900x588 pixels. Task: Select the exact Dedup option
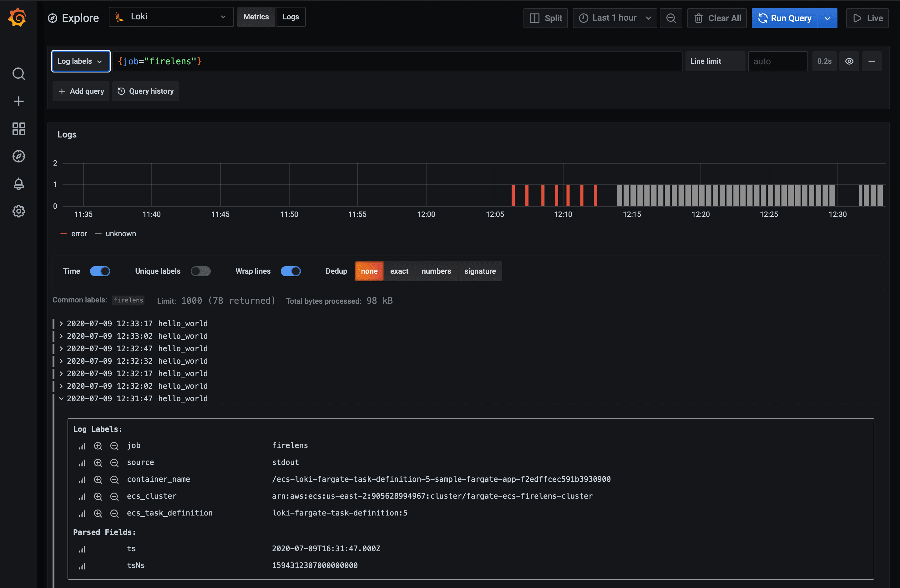point(399,271)
